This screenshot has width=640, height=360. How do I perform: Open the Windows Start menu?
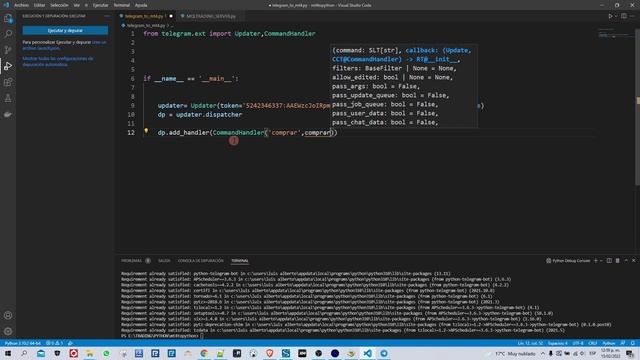(8, 353)
